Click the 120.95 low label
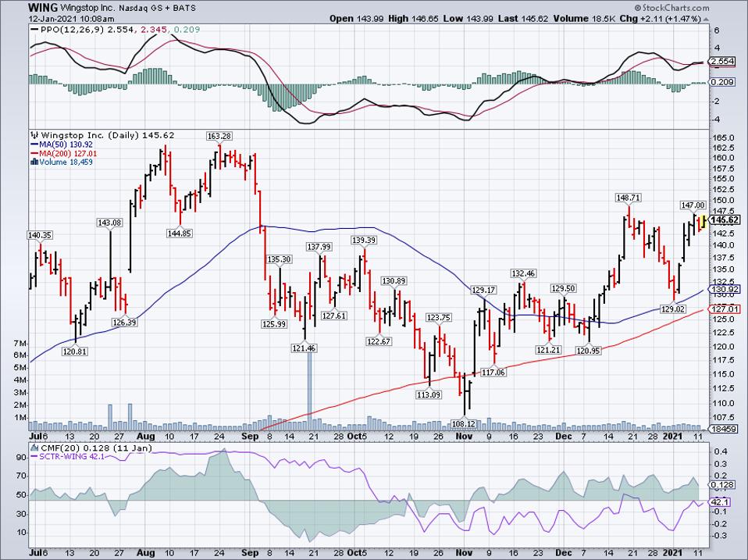 [x=589, y=351]
